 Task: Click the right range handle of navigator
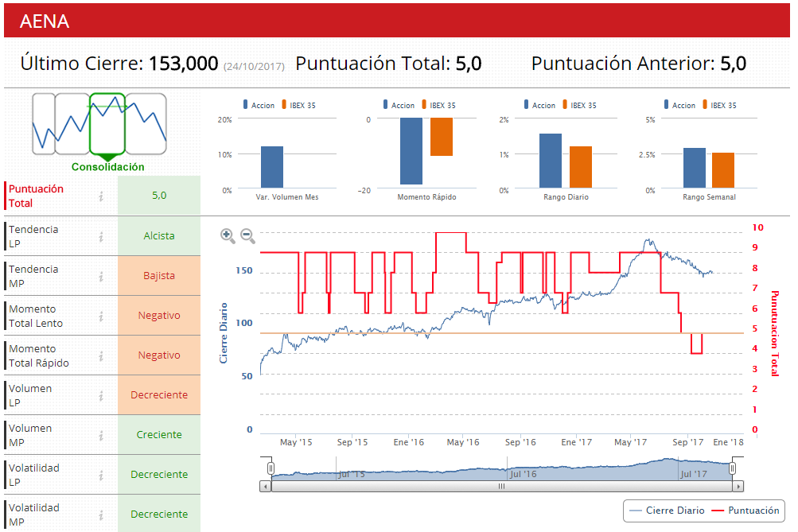coord(732,468)
